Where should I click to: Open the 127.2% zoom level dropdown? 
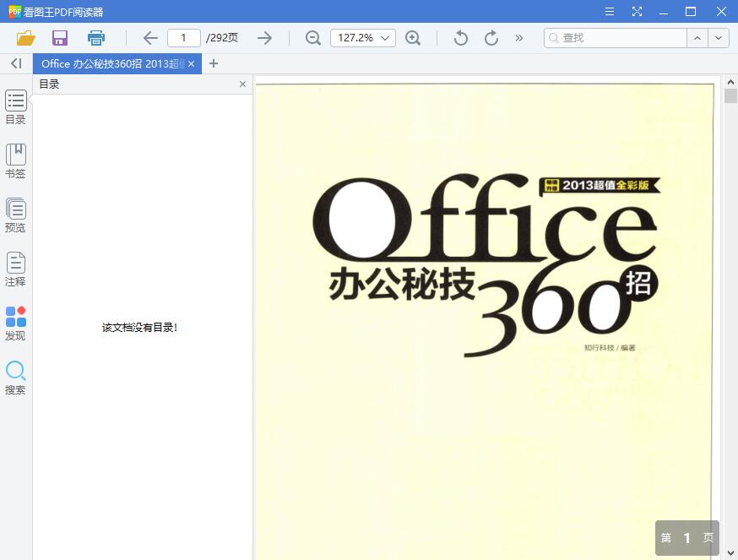point(363,38)
